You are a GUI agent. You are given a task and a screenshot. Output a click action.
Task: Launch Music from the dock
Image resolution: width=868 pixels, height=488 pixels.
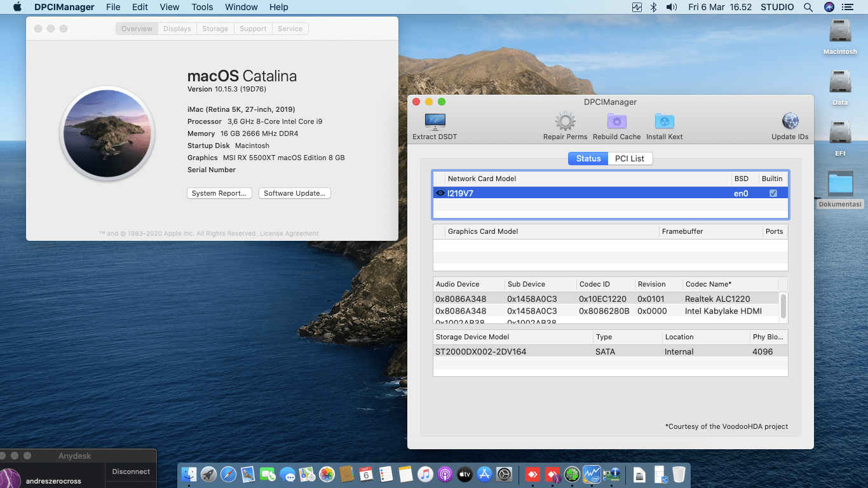[425, 474]
